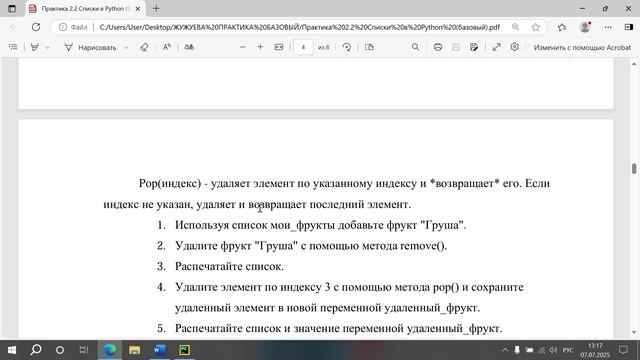Open the address bar zoom indicator
640x360 pixels.
[516, 27]
